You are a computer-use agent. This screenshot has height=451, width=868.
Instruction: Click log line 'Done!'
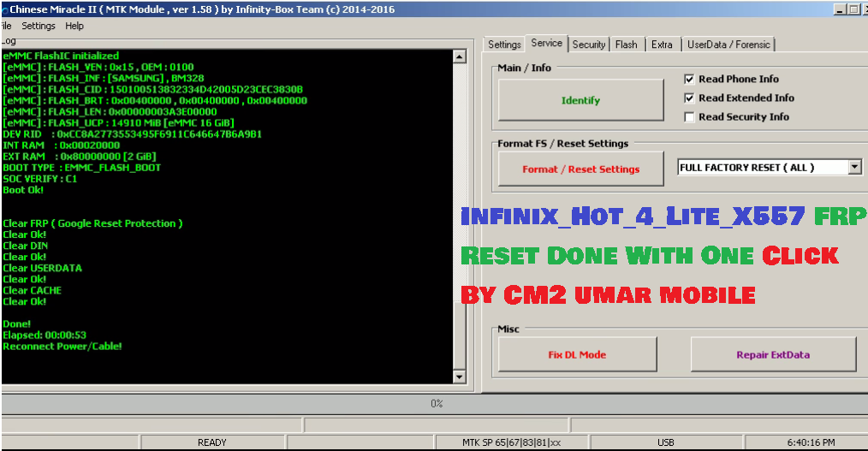[16, 324]
